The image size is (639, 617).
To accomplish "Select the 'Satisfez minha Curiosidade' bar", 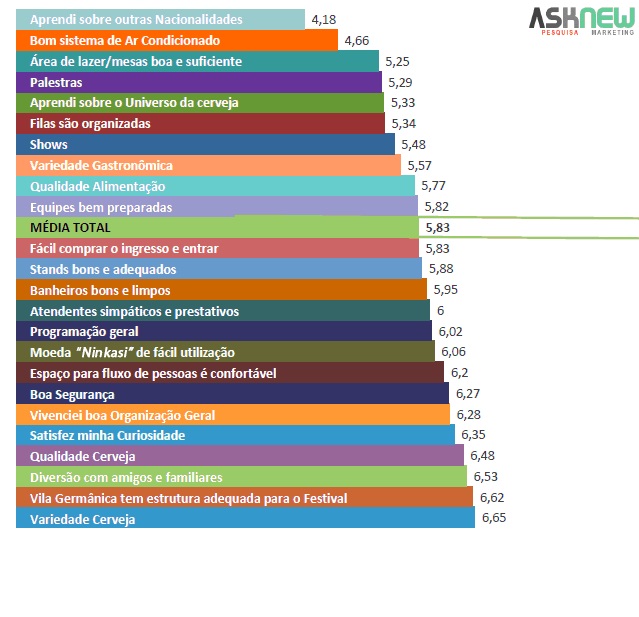I will (x=236, y=435).
